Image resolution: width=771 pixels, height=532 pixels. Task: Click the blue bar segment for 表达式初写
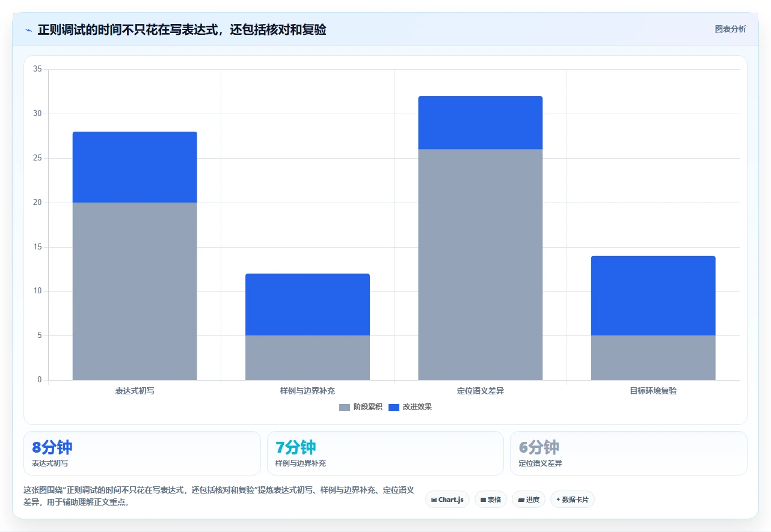tap(135, 167)
